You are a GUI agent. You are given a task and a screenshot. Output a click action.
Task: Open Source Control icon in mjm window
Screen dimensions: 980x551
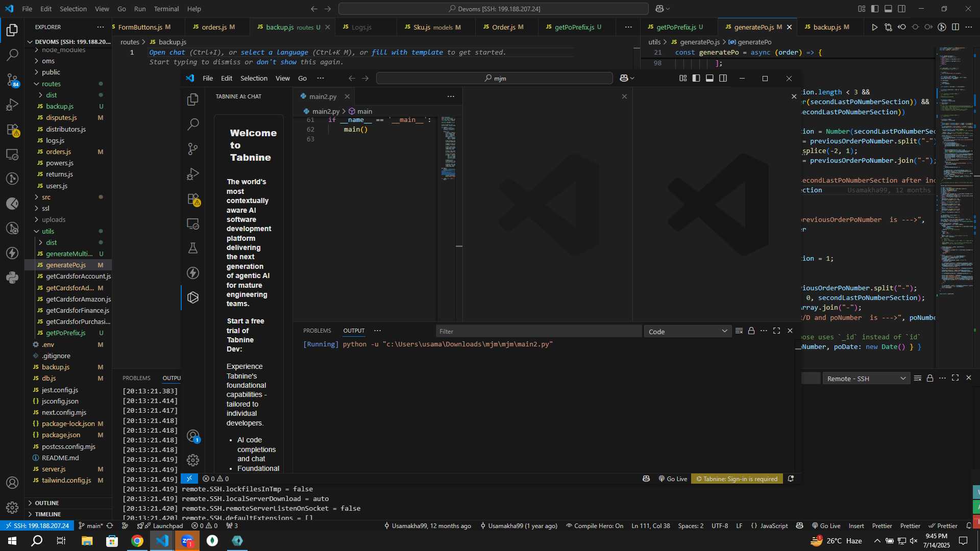193,149
